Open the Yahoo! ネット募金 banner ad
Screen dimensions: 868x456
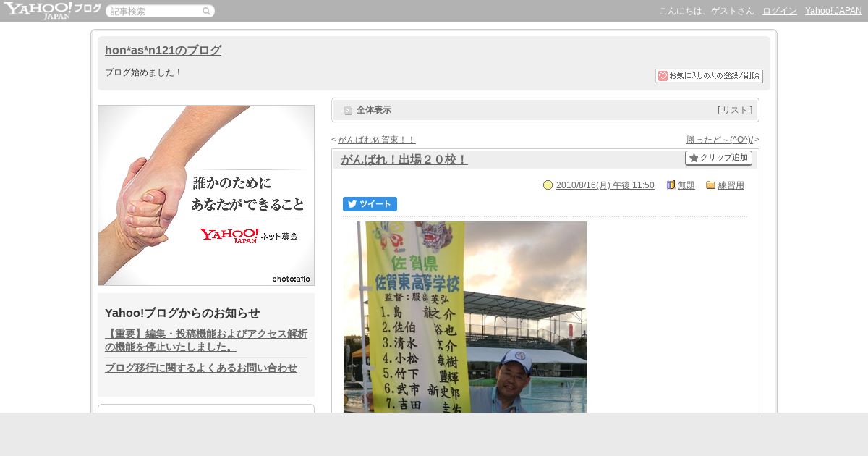pyautogui.click(x=206, y=195)
